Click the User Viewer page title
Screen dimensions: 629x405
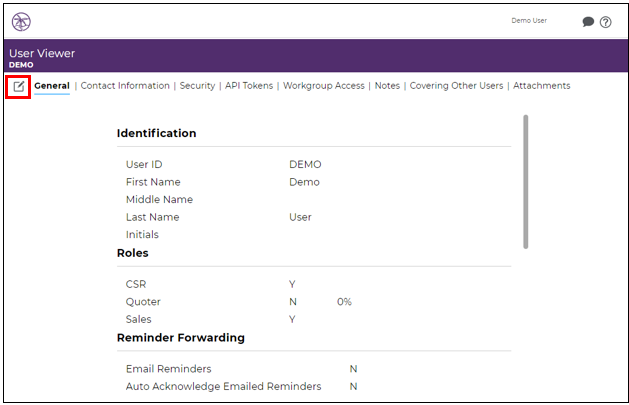(x=42, y=53)
